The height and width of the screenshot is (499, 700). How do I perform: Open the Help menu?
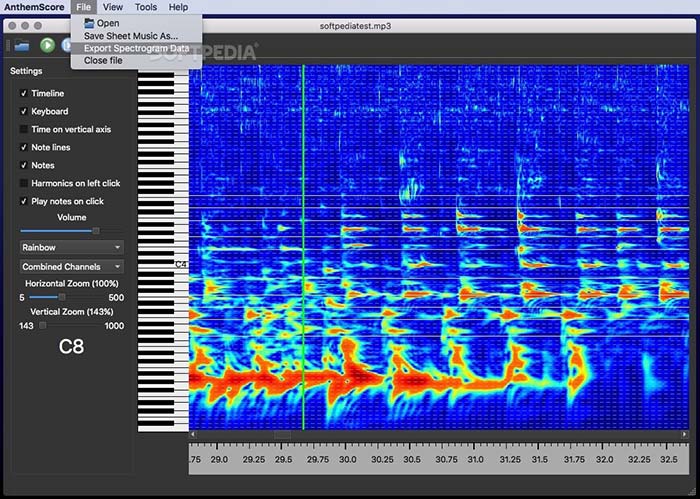click(x=178, y=7)
